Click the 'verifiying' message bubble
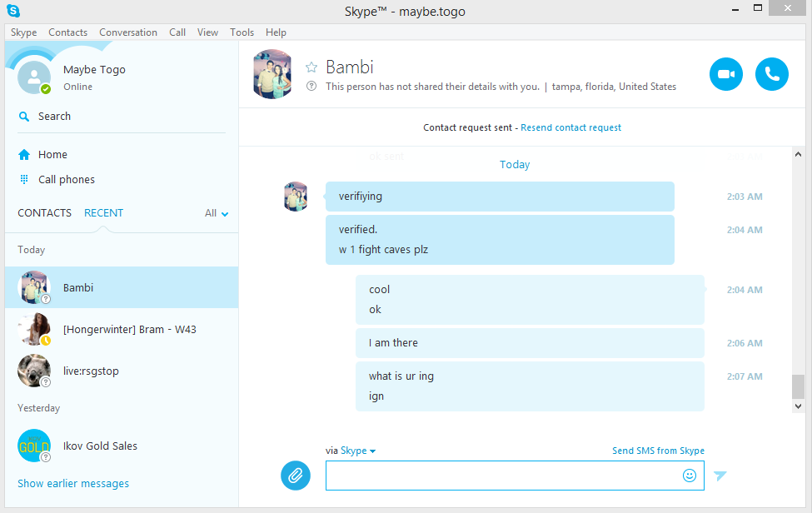 (x=500, y=197)
